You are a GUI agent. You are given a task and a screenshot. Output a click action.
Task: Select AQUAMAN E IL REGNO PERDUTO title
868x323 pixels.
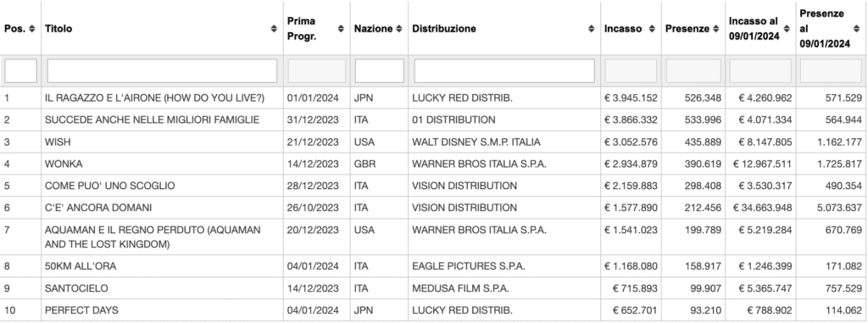pyautogui.click(x=153, y=237)
